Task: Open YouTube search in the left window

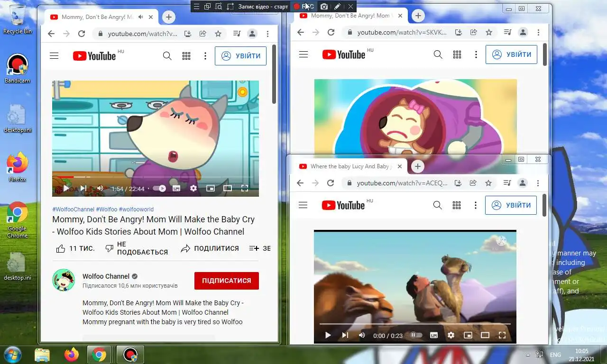Action: pos(167,55)
